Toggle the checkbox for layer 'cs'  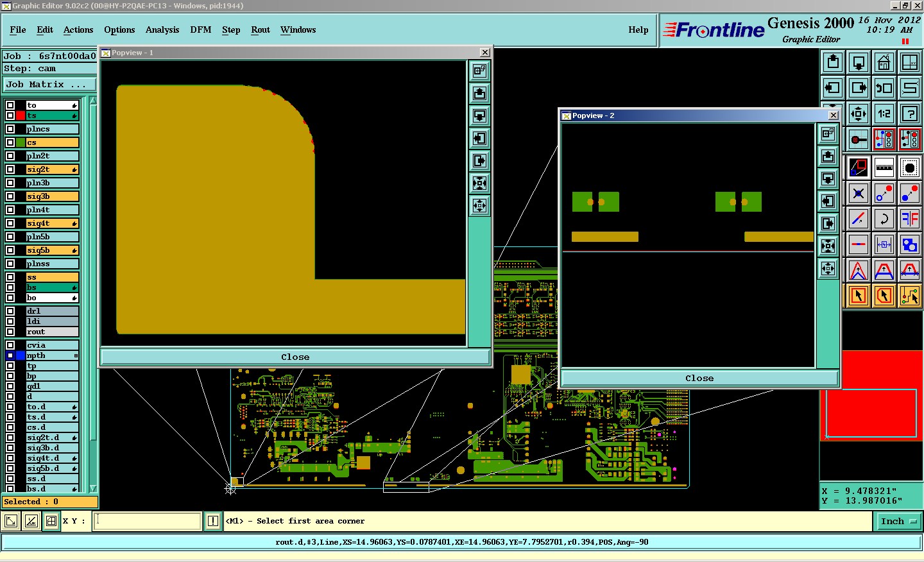(x=10, y=142)
